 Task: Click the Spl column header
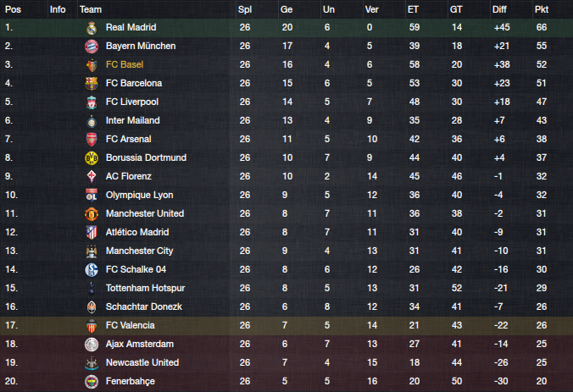coord(245,9)
